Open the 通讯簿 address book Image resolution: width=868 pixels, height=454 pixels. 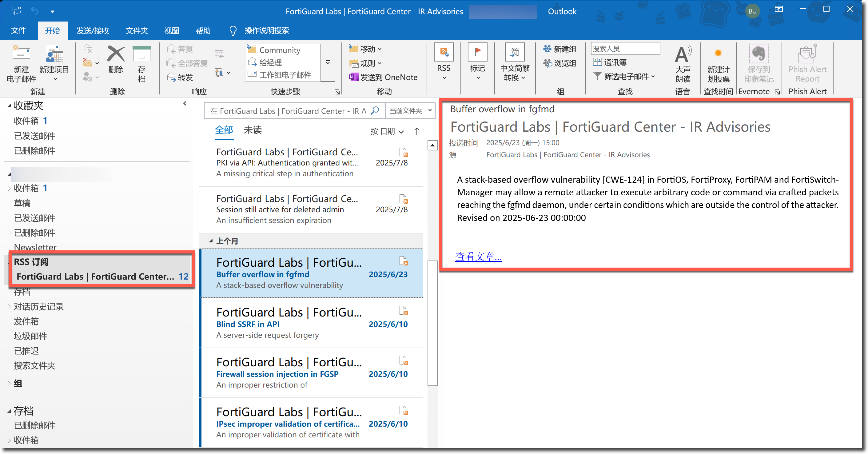tap(610, 62)
